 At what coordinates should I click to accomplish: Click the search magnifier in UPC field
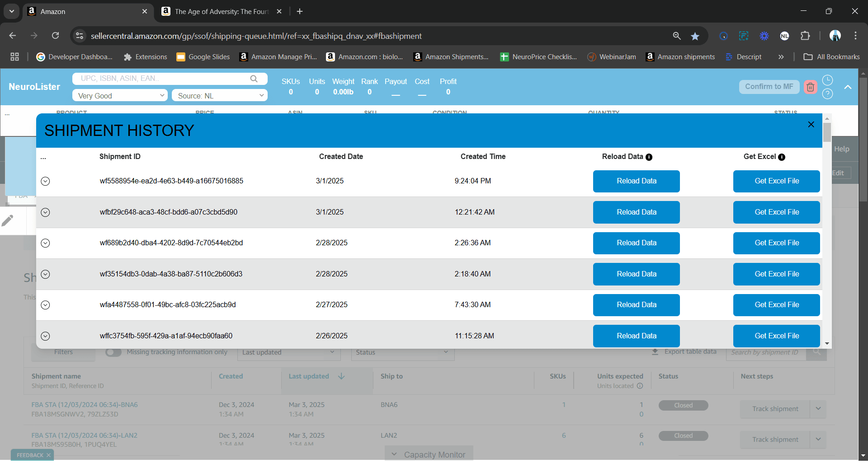(x=254, y=79)
